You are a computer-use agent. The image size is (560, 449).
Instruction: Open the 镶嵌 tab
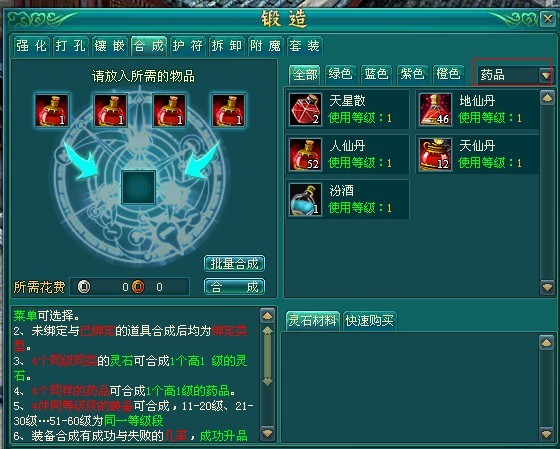(x=110, y=46)
